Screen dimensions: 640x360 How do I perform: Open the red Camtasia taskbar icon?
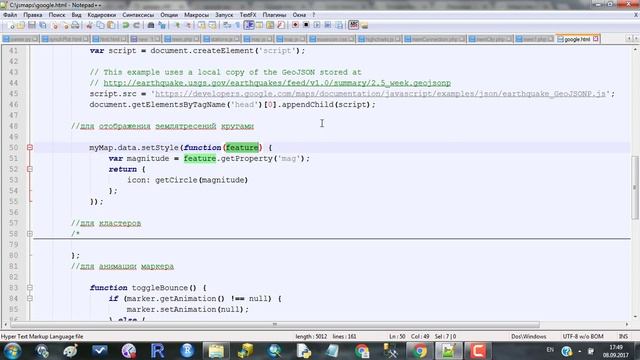tap(478, 351)
